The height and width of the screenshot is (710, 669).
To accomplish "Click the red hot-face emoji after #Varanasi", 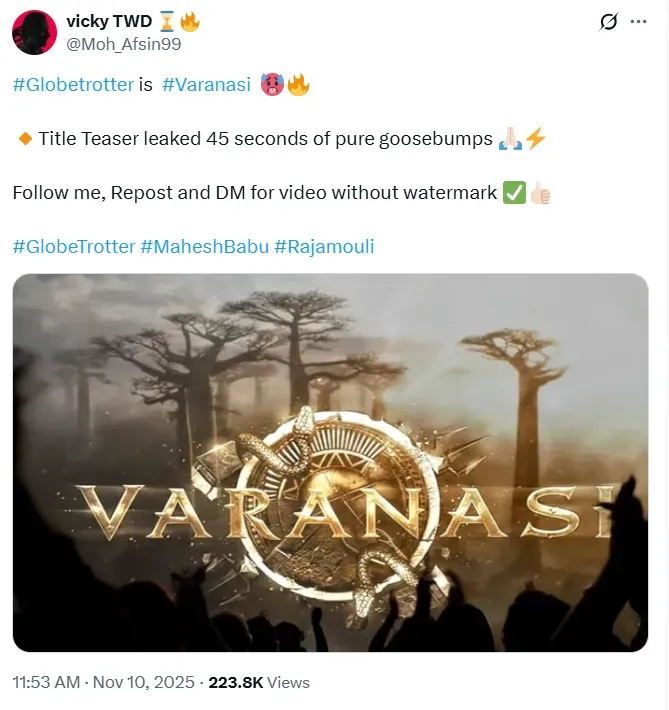I will 272,85.
